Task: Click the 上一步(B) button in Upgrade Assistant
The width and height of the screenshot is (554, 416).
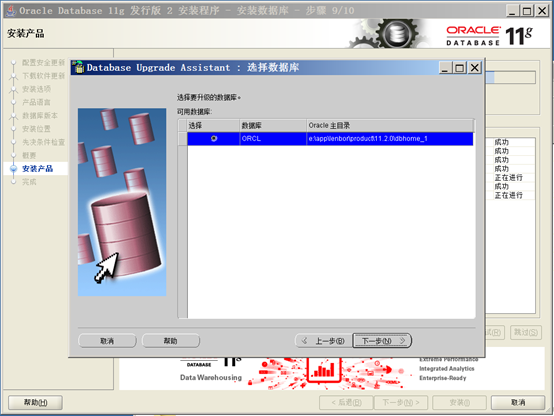Action: coord(324,341)
